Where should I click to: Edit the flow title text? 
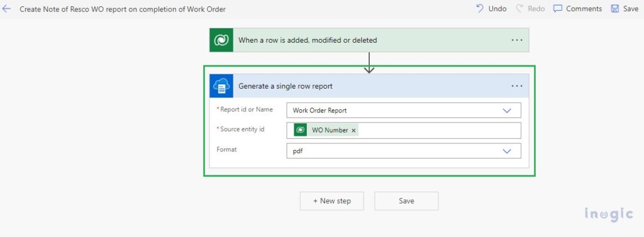point(123,9)
